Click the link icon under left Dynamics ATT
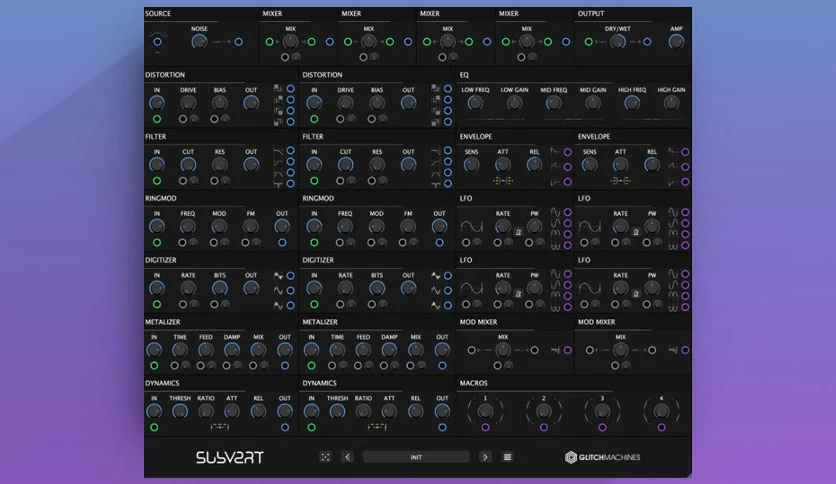Screen dimensions: 836x484 pyautogui.click(x=220, y=426)
